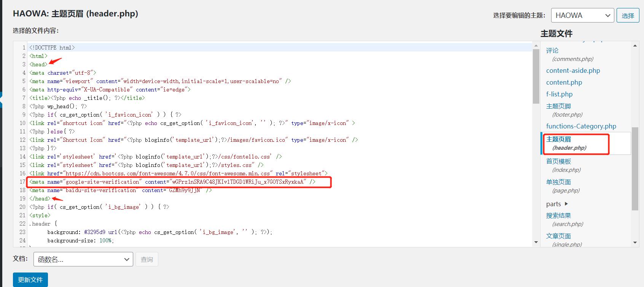644x287 pixels.
Task: Open f-list.php theme file
Action: click(x=559, y=94)
